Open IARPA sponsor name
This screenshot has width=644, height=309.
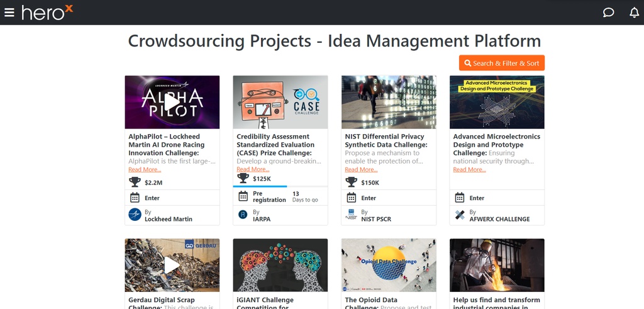tap(262, 219)
